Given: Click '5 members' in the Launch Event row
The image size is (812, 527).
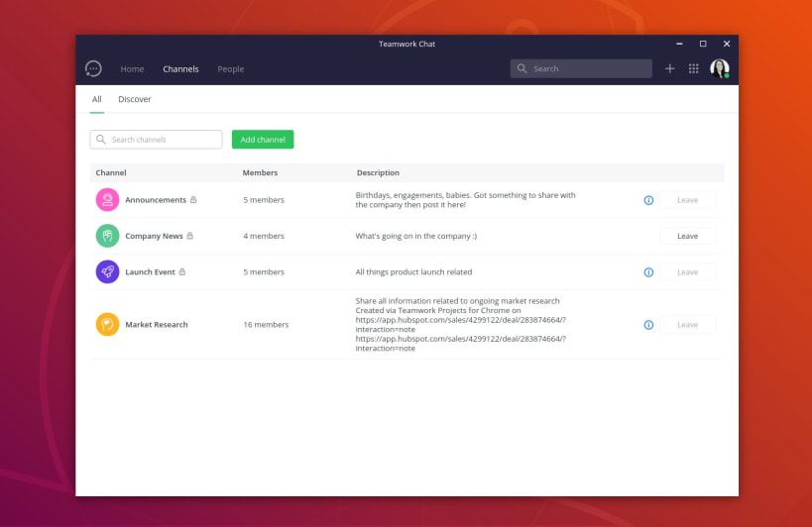Looking at the screenshot, I should (264, 272).
